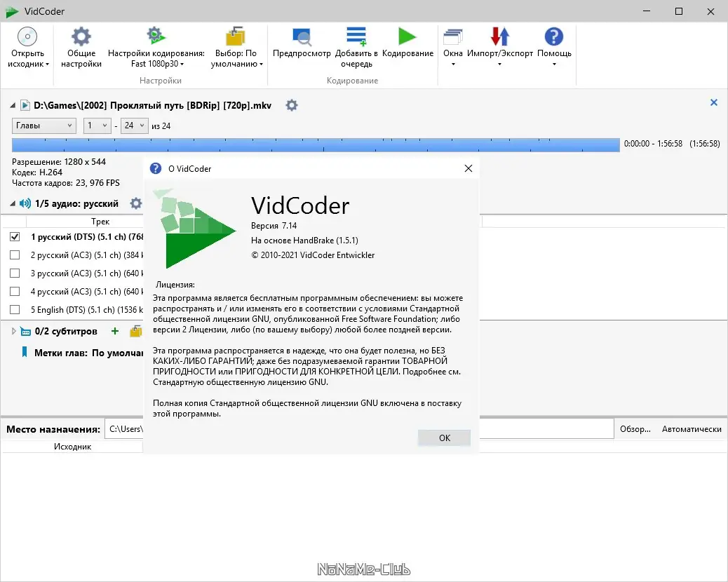Open dropdown arrow under Окна
The width and height of the screenshot is (728, 582).
click(453, 64)
